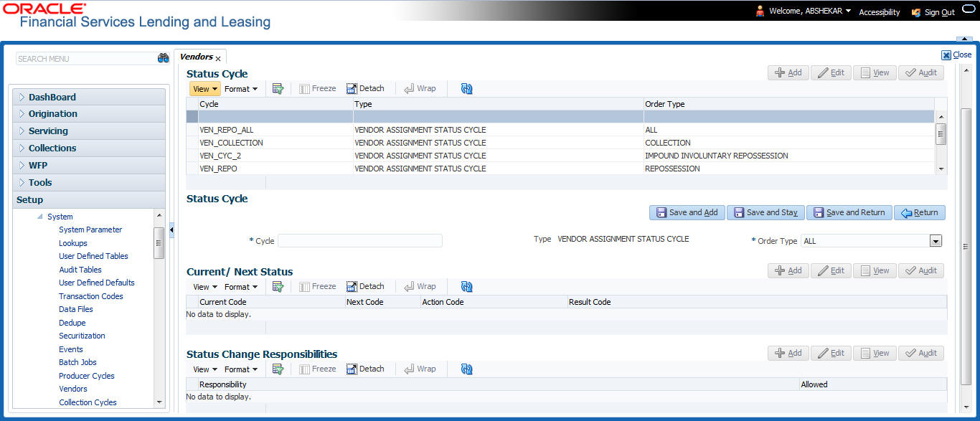Open View menu in Status Change Responsibilities toolbar
980x421 pixels.
point(204,369)
